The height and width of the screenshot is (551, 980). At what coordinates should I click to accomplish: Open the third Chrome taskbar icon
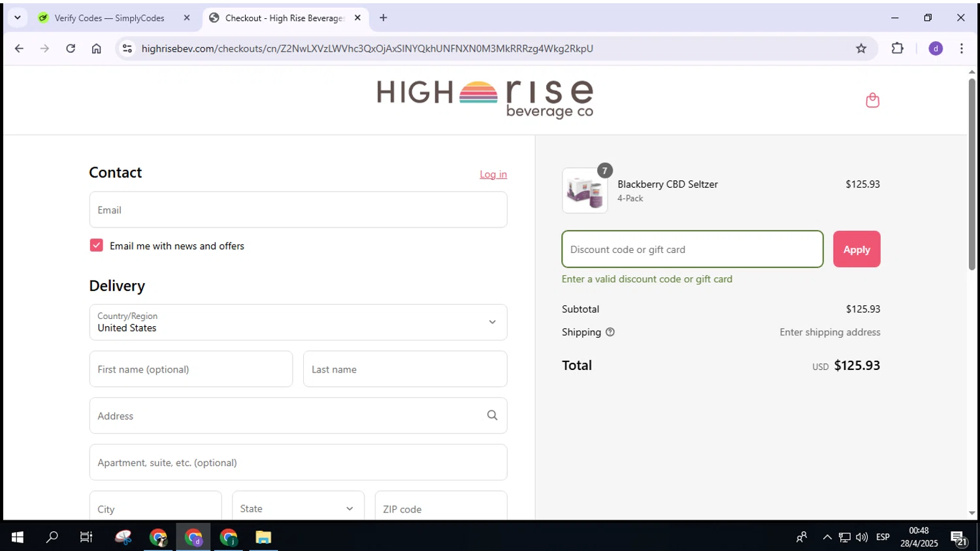(229, 537)
